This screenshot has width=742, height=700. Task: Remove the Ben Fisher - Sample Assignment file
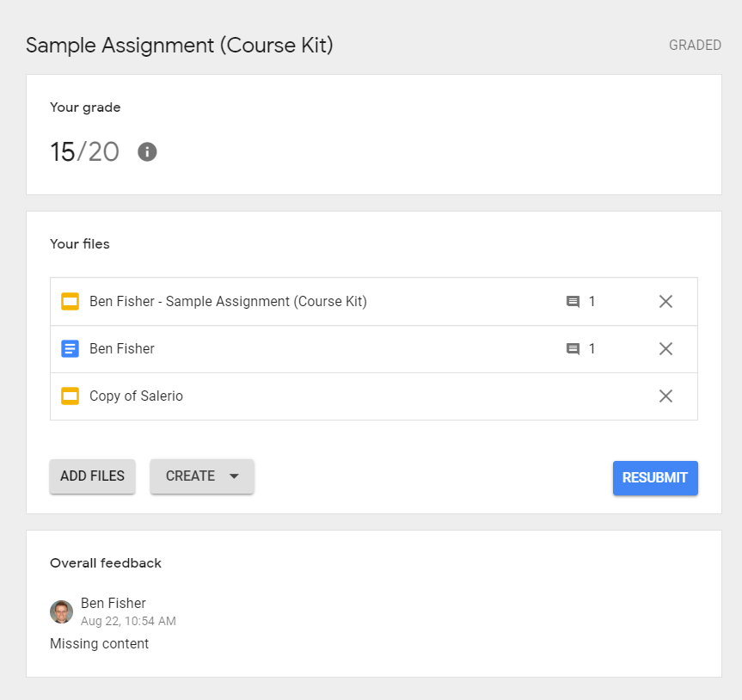665,302
